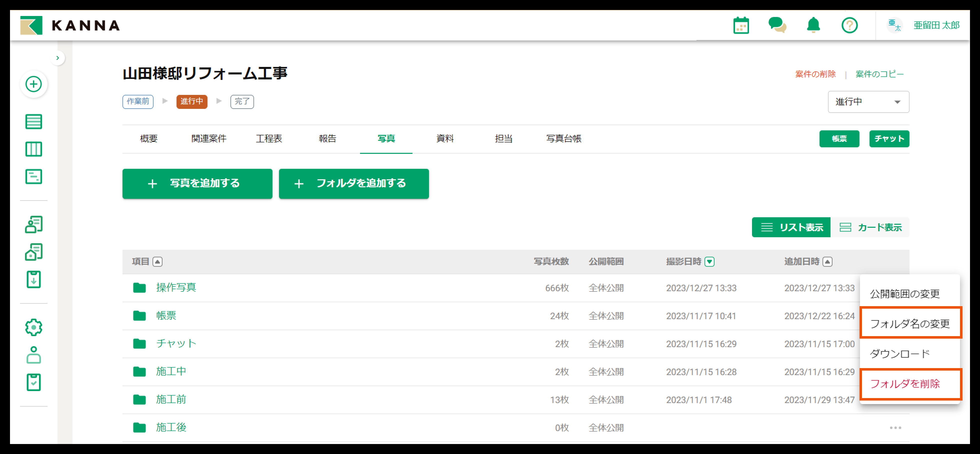Click the 操作写真 folder icon

139,288
